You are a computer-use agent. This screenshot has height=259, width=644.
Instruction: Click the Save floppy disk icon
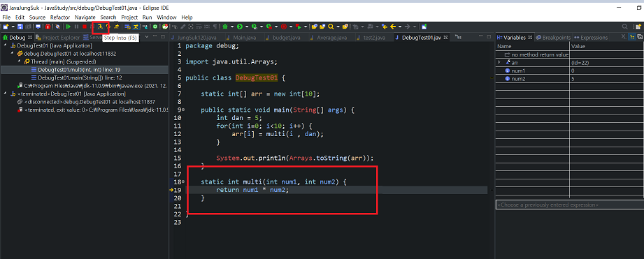point(20,27)
